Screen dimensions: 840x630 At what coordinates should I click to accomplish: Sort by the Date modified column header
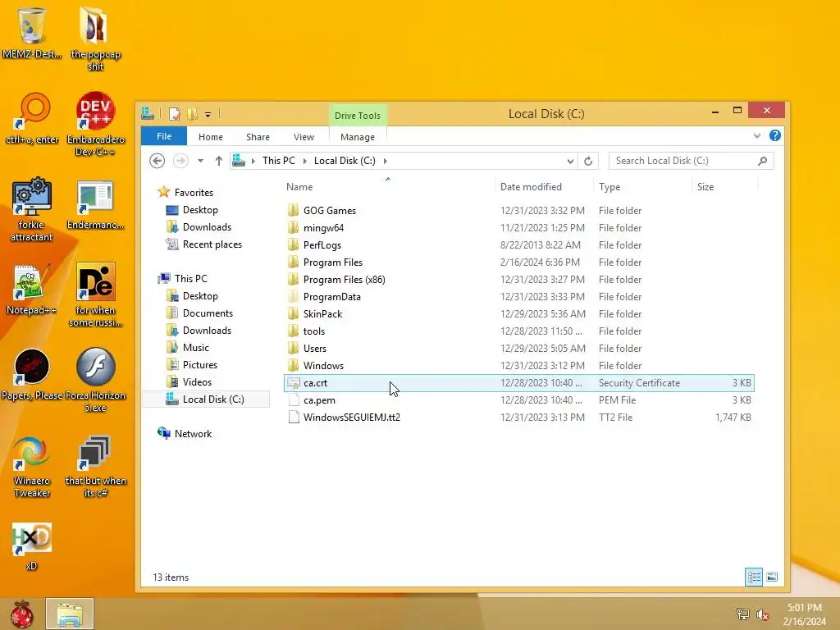pyautogui.click(x=545, y=187)
